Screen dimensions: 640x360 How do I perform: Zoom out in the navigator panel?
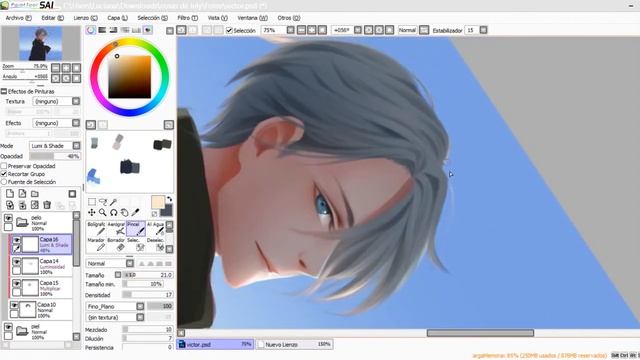tap(56, 68)
